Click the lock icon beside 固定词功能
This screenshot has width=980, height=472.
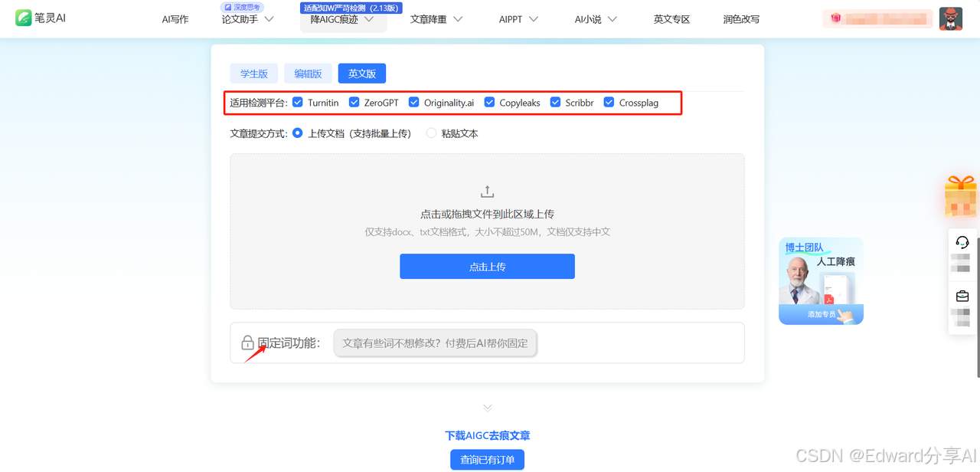coord(247,343)
